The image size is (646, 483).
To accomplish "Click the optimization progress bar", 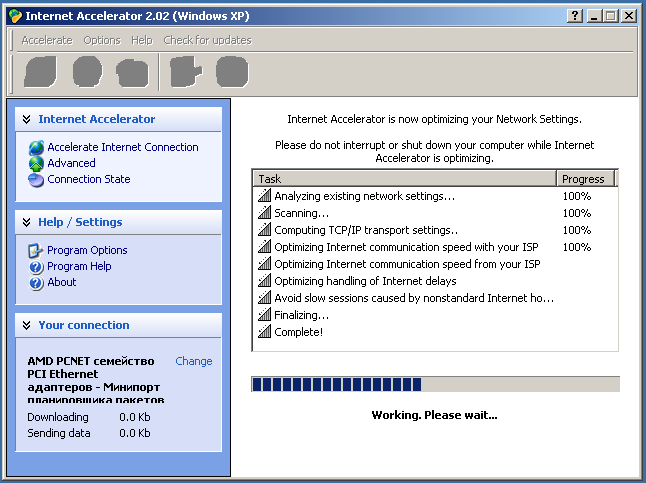I will point(435,385).
